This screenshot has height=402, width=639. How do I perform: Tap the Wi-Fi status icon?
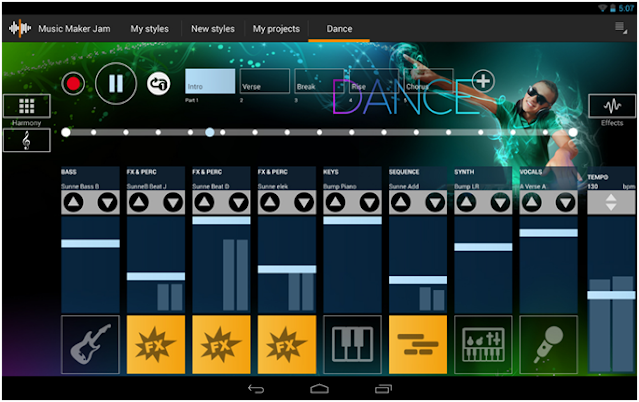click(602, 8)
